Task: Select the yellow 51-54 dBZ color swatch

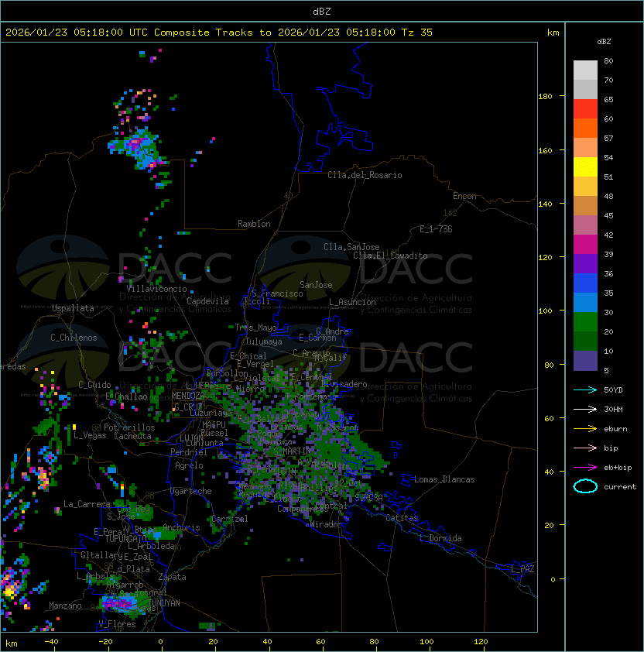Action: click(x=585, y=167)
